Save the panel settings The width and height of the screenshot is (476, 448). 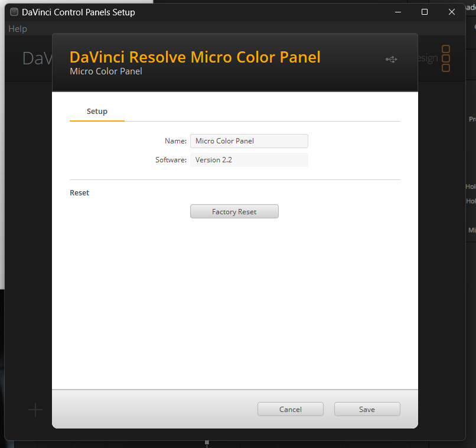(x=367, y=409)
